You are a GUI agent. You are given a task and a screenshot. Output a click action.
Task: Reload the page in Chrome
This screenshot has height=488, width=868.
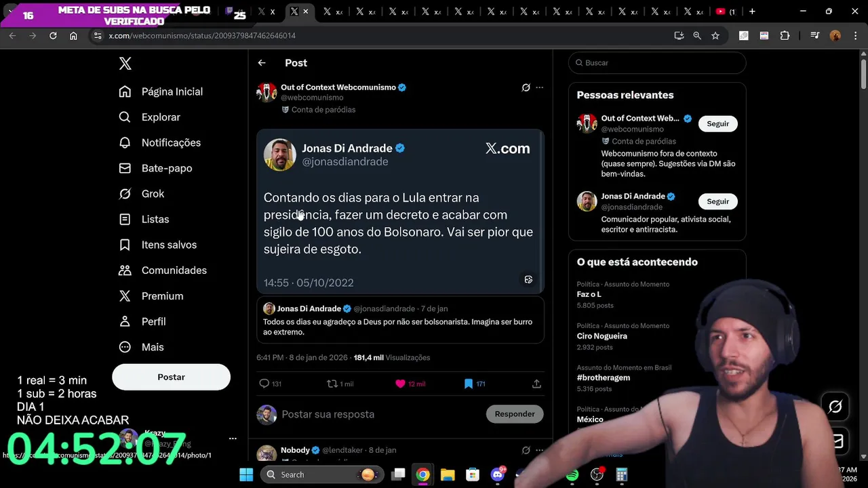[53, 35]
